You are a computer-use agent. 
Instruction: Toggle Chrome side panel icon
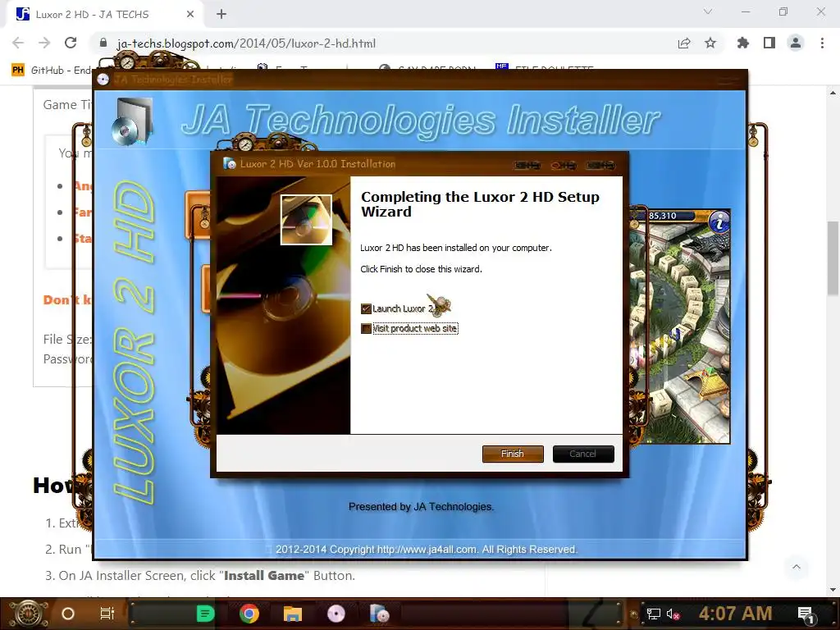(769, 43)
